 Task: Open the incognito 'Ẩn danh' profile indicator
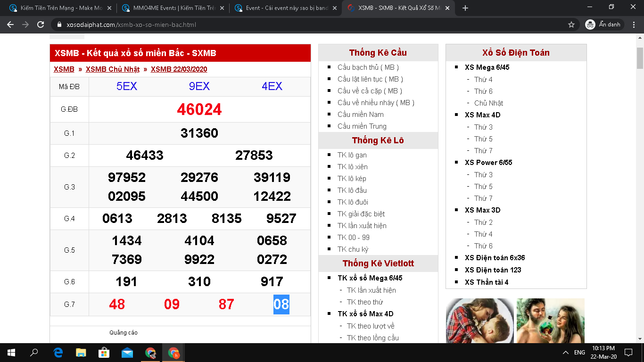tap(604, 25)
